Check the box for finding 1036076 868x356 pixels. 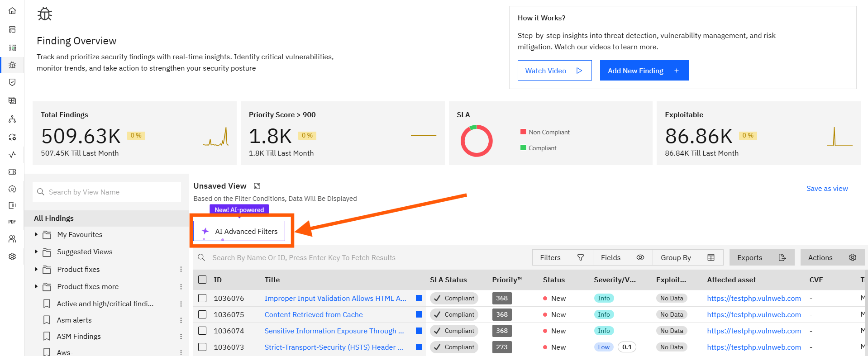tap(202, 298)
